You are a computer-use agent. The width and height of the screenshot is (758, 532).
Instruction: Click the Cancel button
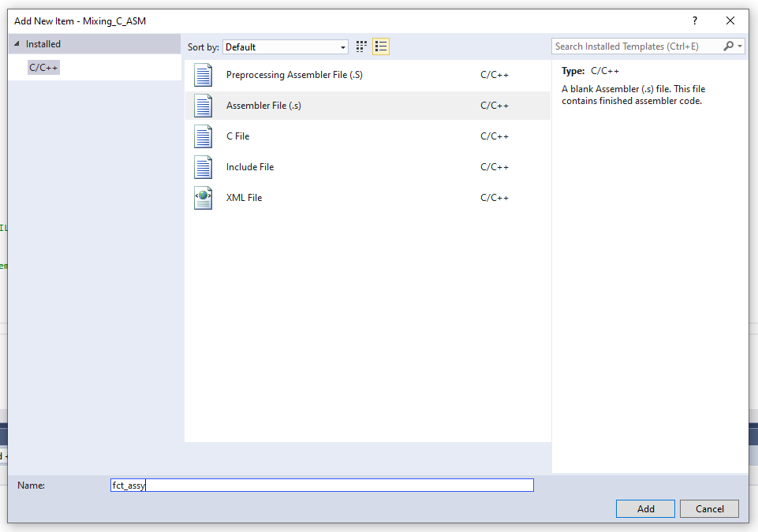click(x=709, y=509)
